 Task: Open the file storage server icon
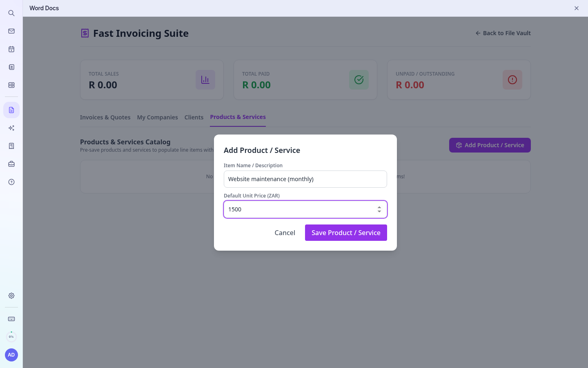coord(11,85)
